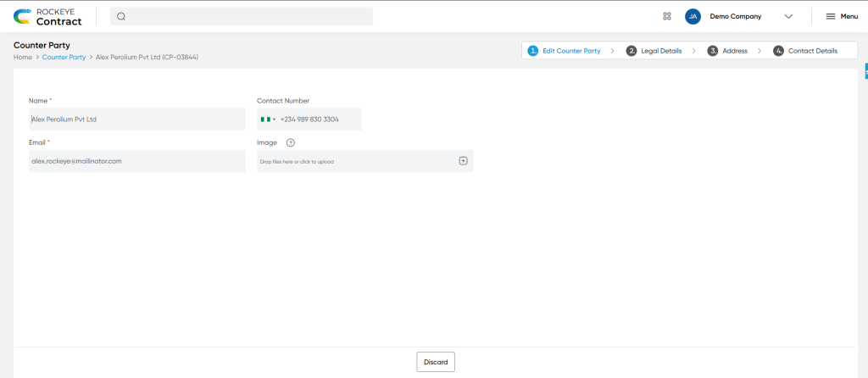Viewport: 868px width, 378px height.
Task: Click the step 2 number circle
Action: [631, 51]
